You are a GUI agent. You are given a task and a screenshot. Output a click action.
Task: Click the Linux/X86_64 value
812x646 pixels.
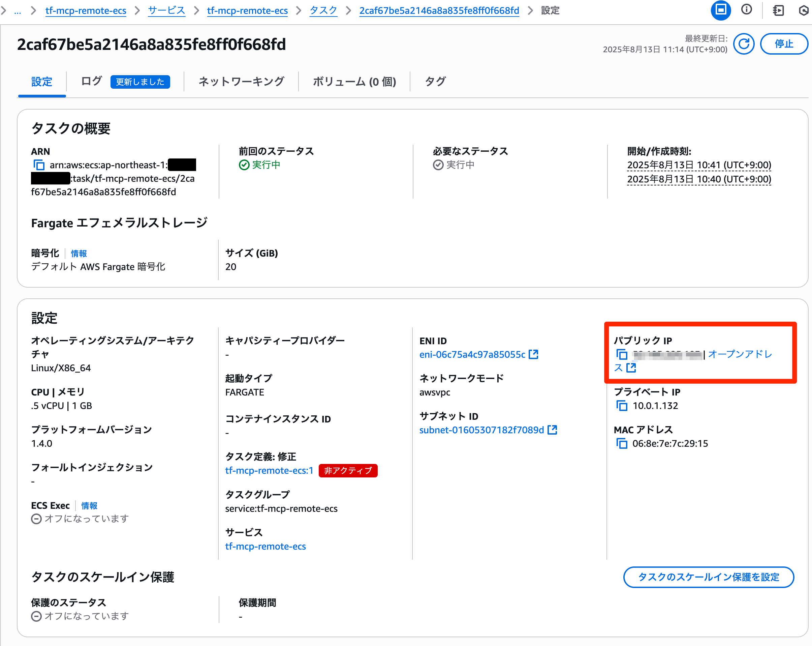point(61,368)
